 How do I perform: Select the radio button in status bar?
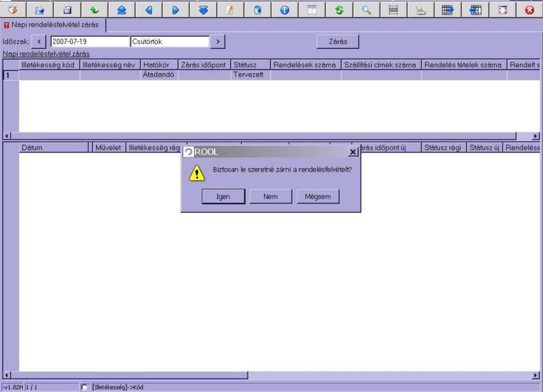[84, 387]
